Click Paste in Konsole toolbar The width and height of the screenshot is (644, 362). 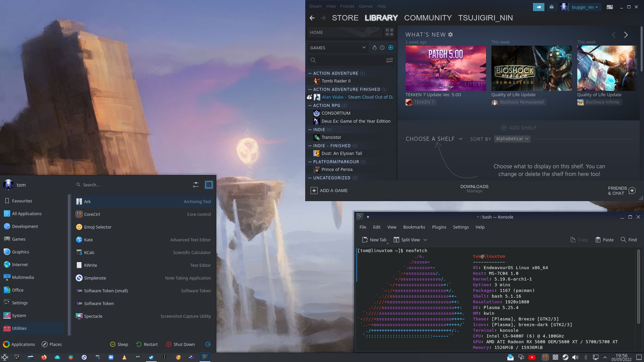click(x=604, y=240)
